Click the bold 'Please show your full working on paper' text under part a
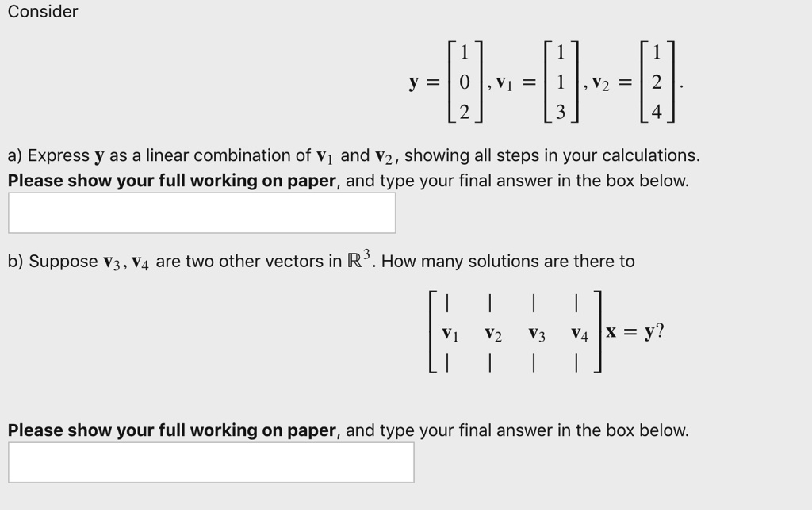Viewport: 812px width, 512px height. pyautogui.click(x=170, y=181)
